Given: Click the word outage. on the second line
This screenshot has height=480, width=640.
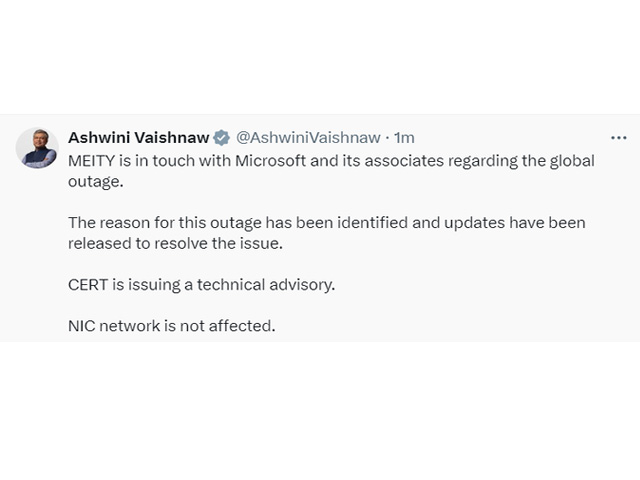Looking at the screenshot, I should click(96, 182).
